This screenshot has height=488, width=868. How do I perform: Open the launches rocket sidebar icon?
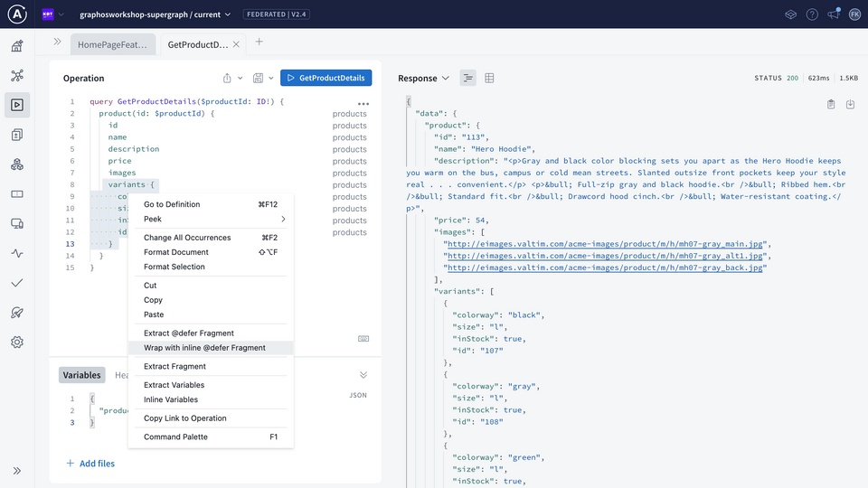[17, 313]
